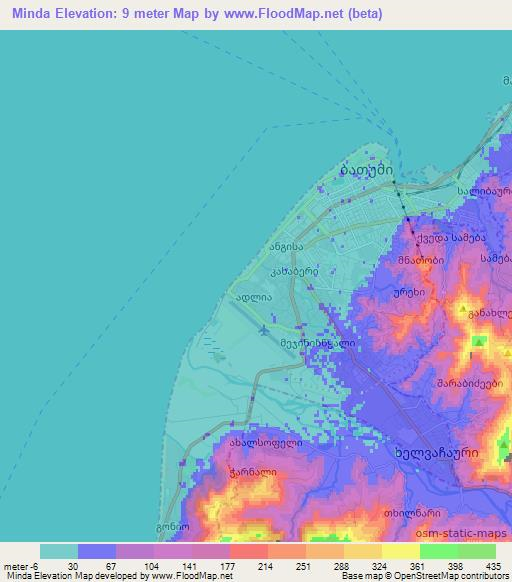Select the light green 398 to 435 swatch
The height and width of the screenshot is (582, 512).
477,551
